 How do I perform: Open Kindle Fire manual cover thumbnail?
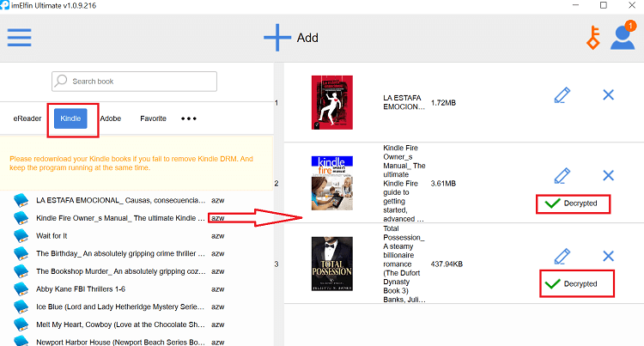(331, 183)
